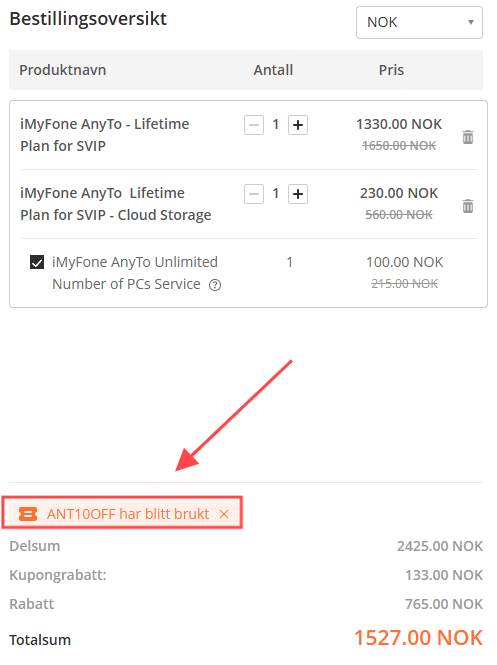Viewport: 497px width, 665px height.
Task: Click the Pris column header
Action: (x=391, y=70)
